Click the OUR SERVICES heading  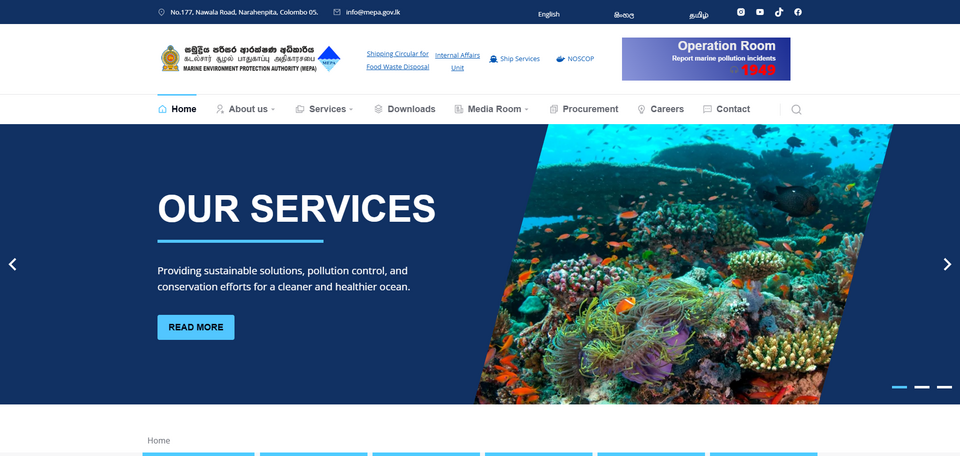pyautogui.click(x=296, y=209)
